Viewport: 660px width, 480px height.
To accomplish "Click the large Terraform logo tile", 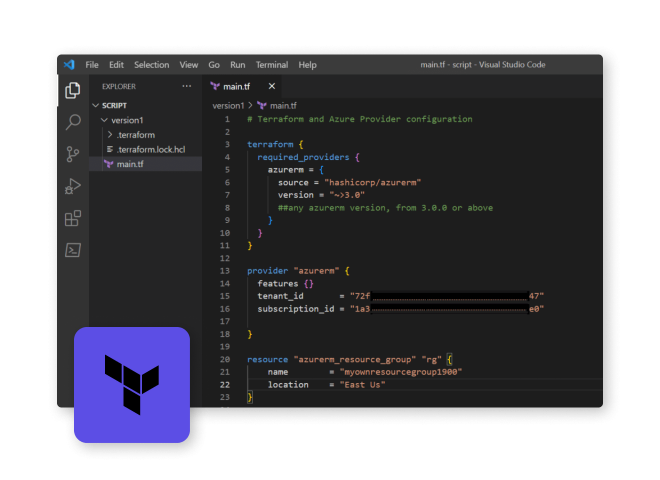I will tap(132, 385).
